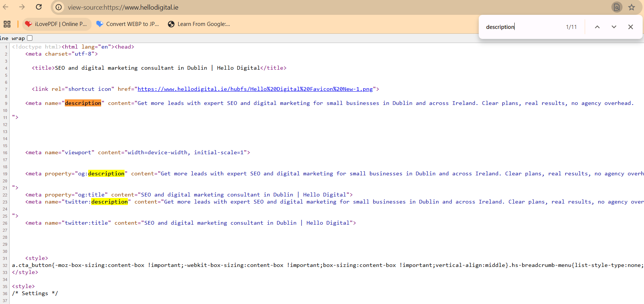
Task: Close the find bar
Action: (631, 27)
